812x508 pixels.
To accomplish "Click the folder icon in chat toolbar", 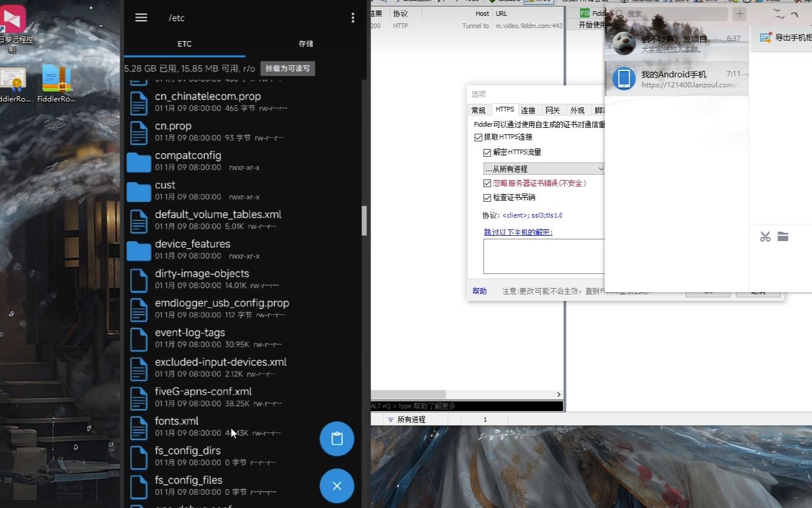I will pos(783,236).
